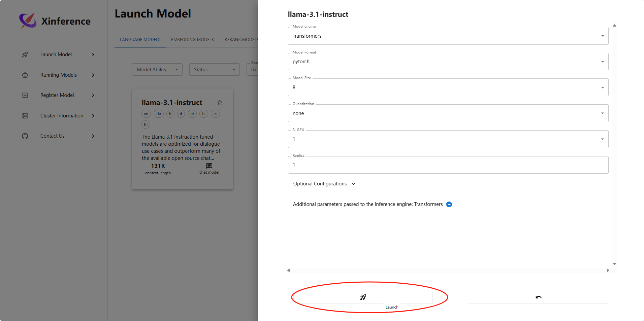Click llama-3.1-instruct card title
This screenshot has width=644, height=321.
coord(172,103)
